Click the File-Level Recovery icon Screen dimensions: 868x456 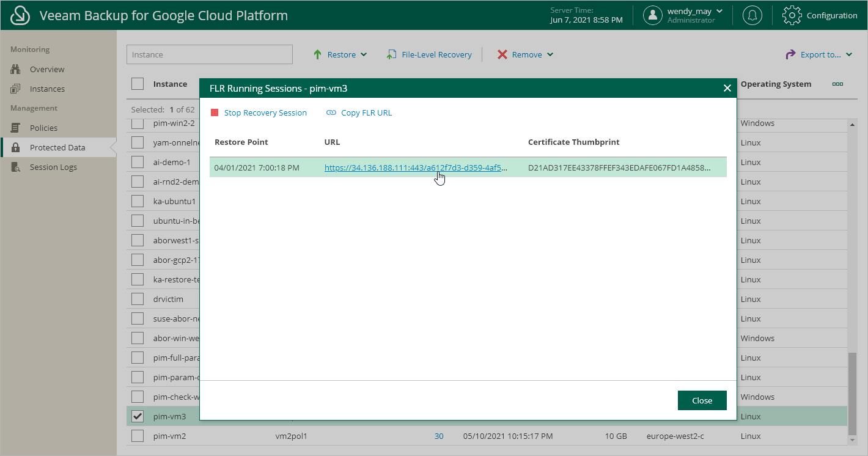[x=391, y=54]
